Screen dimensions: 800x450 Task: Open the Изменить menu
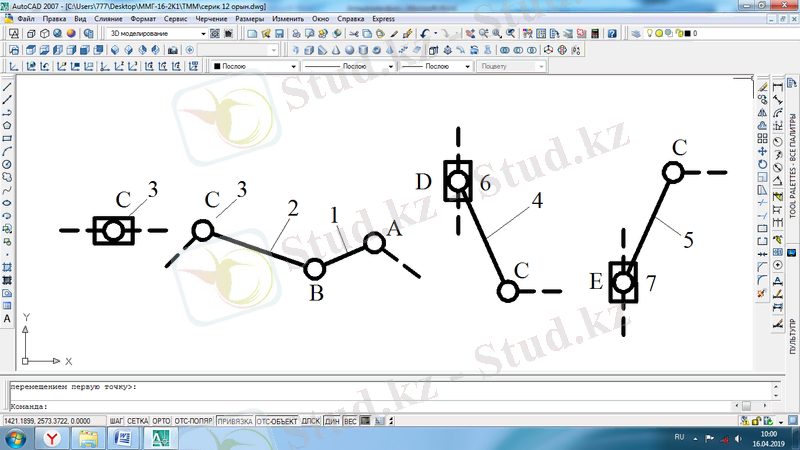pos(288,19)
